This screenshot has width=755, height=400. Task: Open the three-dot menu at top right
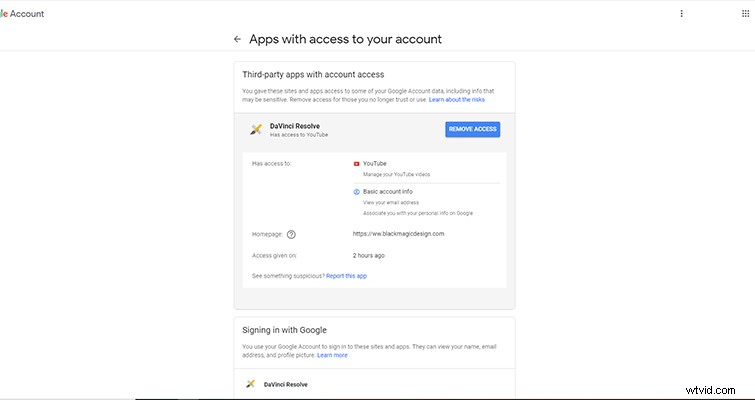coord(682,14)
